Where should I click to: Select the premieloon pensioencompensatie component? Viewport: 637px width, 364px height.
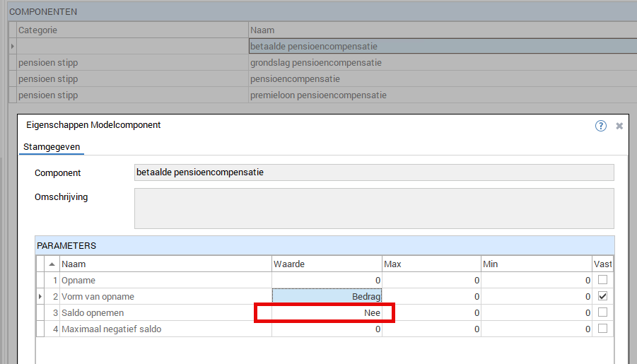tap(318, 95)
